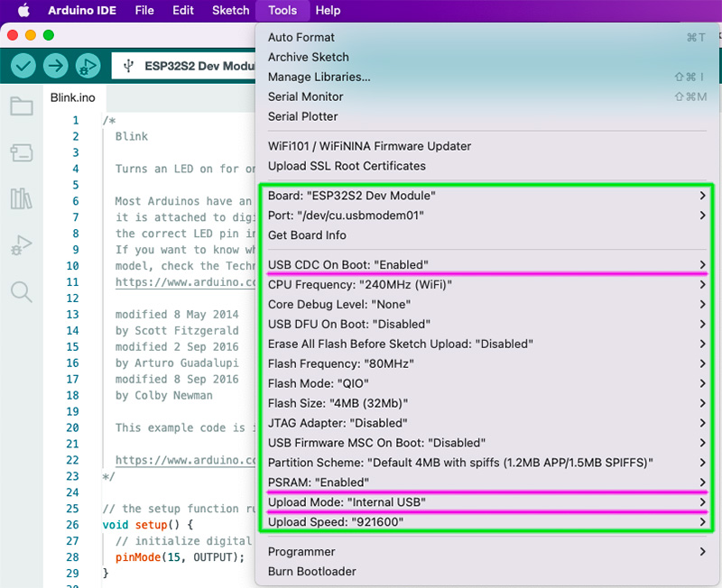Open the Search magnifier sidebar icon

pos(22,291)
